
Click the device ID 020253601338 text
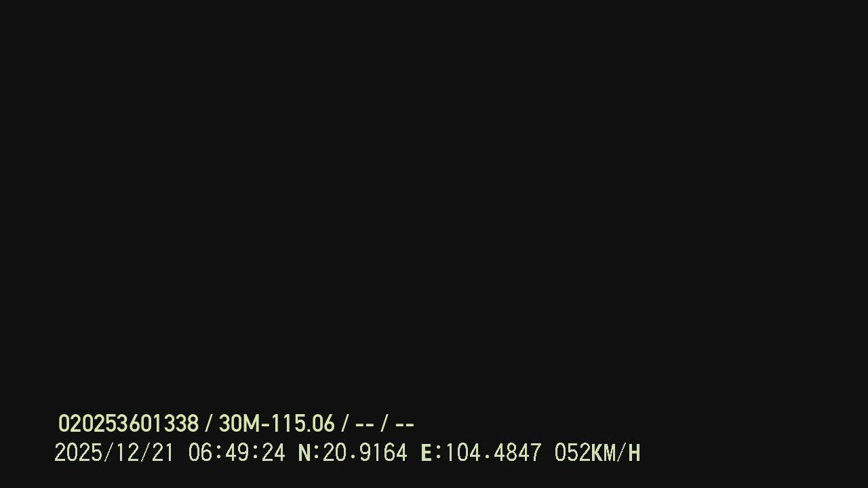(128, 424)
